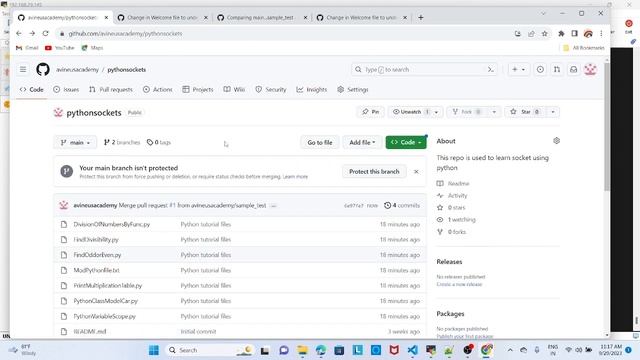The height and width of the screenshot is (360, 640).
Task: Click the browser address bar
Action: click(286, 33)
